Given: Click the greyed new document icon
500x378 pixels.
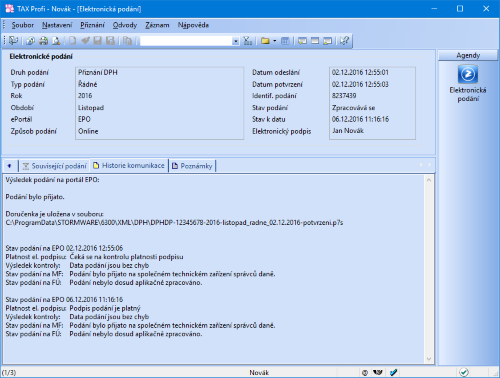Looking at the screenshot, I should (72, 41).
